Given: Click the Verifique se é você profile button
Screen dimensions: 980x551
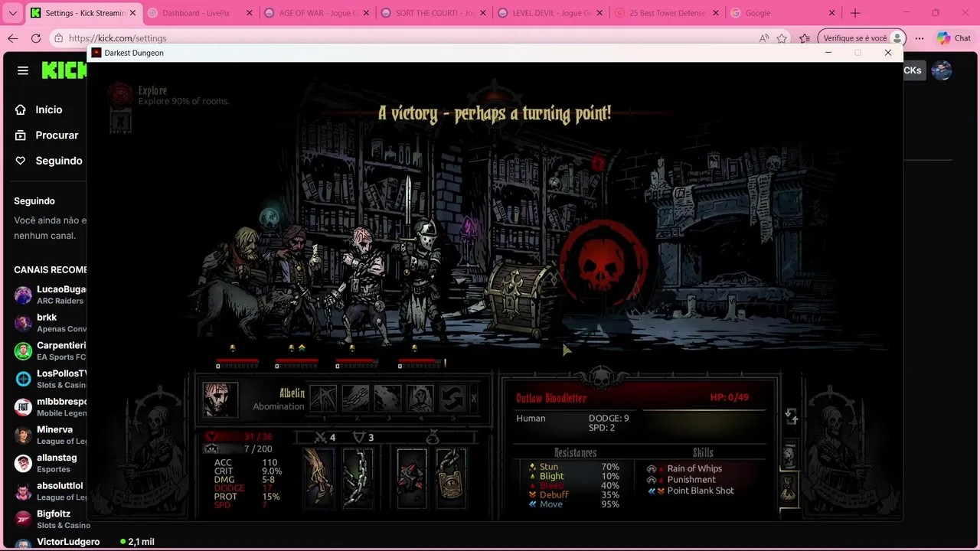Looking at the screenshot, I should click(862, 38).
